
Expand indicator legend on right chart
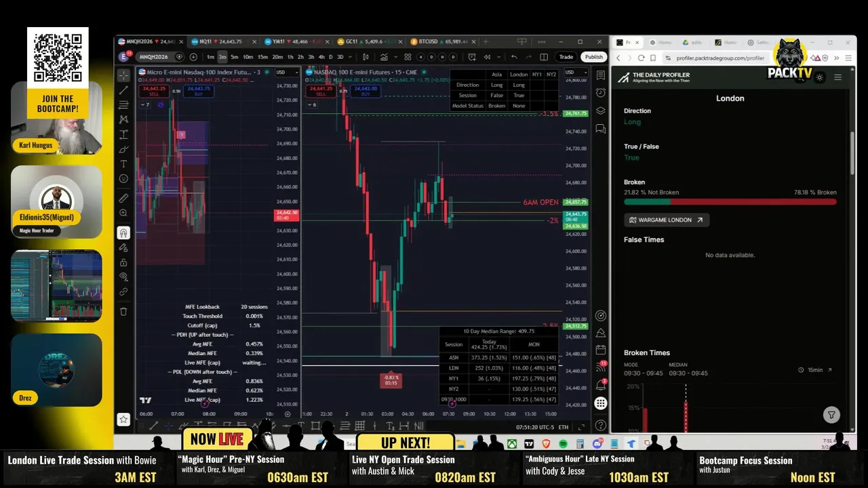(312, 104)
